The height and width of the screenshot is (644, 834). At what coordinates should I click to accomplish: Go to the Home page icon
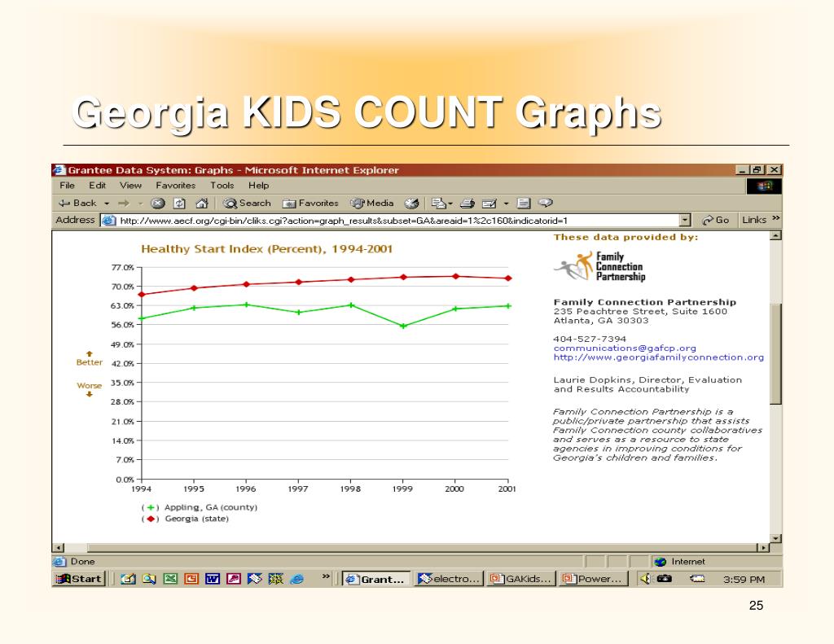[x=202, y=204]
